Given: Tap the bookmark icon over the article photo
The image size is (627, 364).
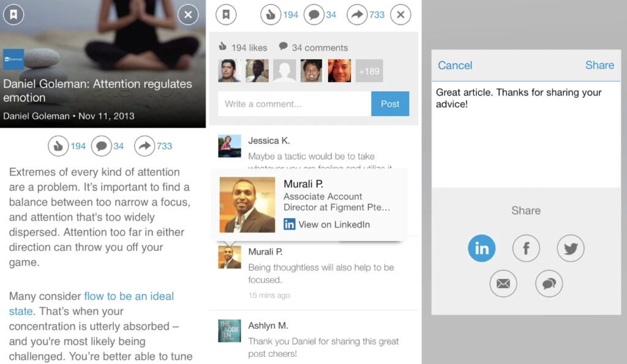Looking at the screenshot, I should pos(13,15).
